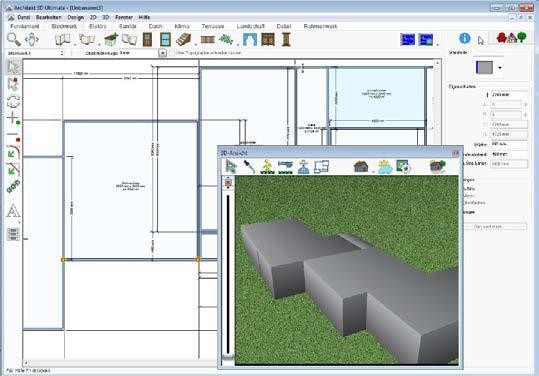Switch to the Fundament tab
Viewport: 539px width, 376px height.
click(25, 26)
